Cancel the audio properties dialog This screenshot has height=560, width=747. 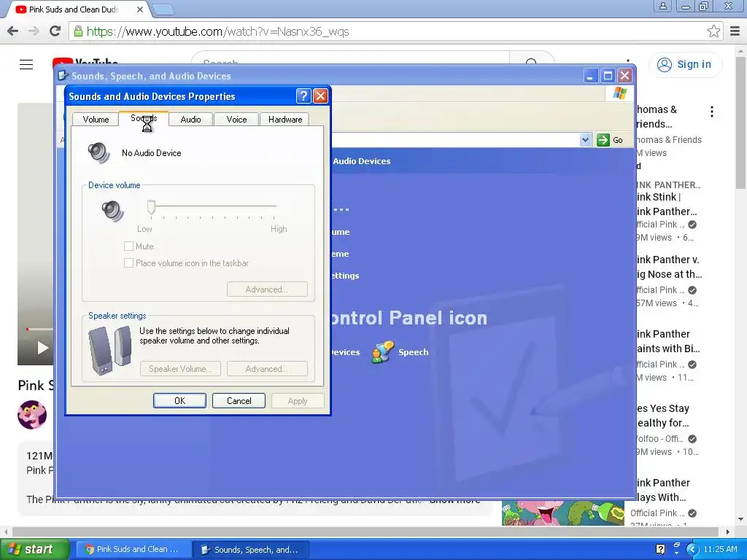click(239, 401)
